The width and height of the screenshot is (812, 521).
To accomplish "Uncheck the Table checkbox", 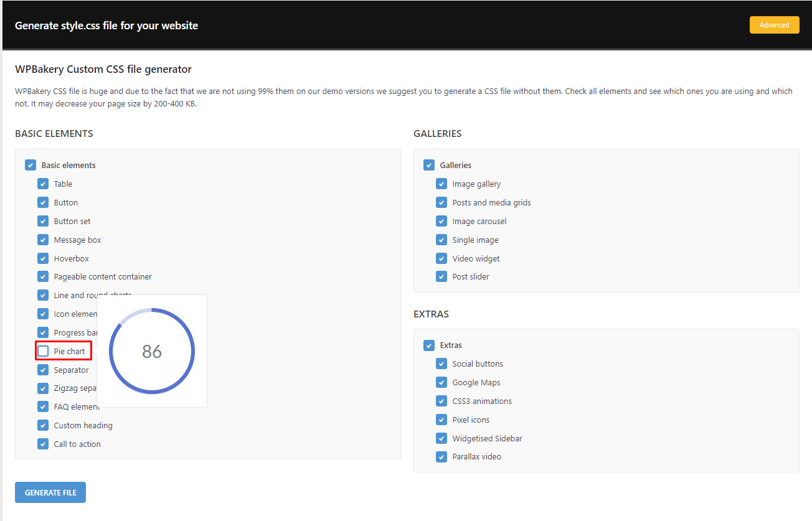I will 43,184.
